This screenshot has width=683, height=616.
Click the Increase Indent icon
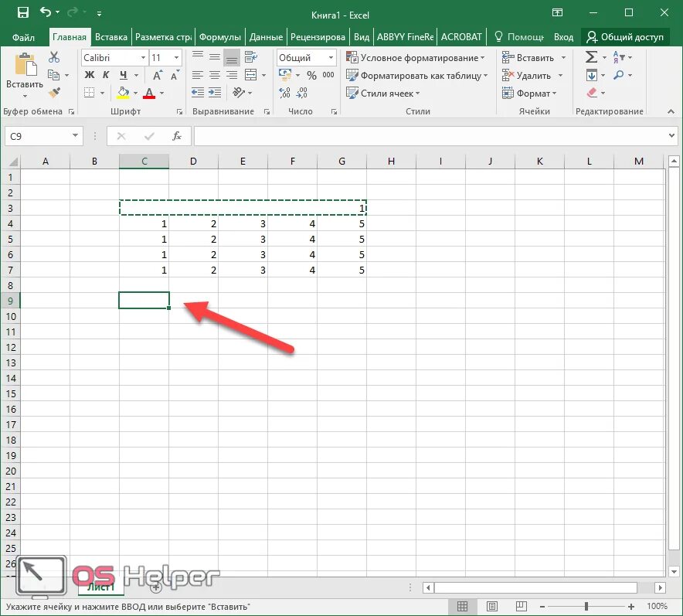click(x=214, y=92)
